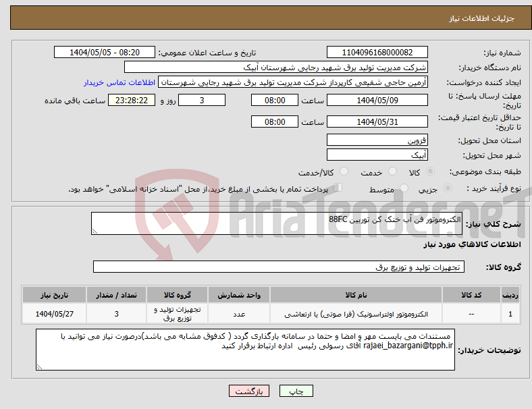Click the ردیف column header
Image resolution: width=532 pixels, height=409 pixels.
[510, 295]
